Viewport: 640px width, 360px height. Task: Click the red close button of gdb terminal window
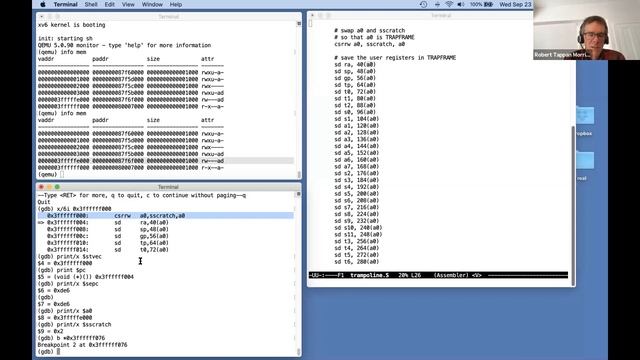[x=41, y=187]
